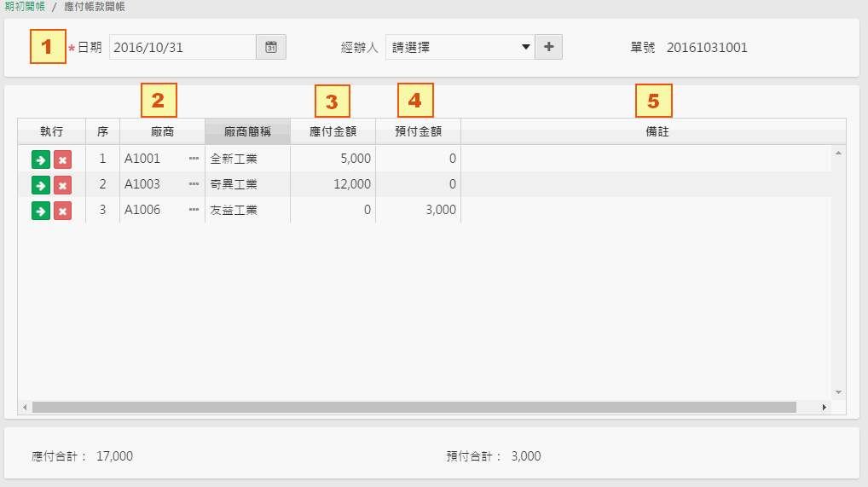Select the 3,000 prepaid amount cell
The width and height of the screenshot is (868, 487).
point(418,210)
